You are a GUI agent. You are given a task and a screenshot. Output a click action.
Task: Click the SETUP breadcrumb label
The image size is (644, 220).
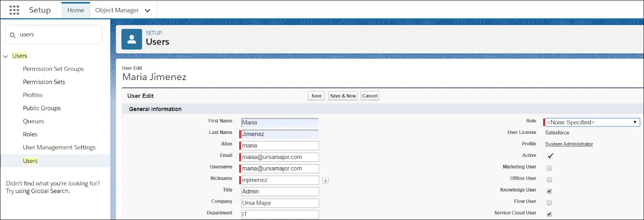coord(154,33)
